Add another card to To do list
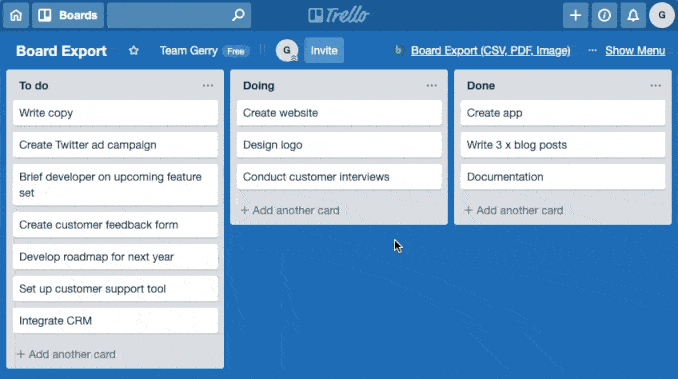The height and width of the screenshot is (379, 678). pos(66,354)
